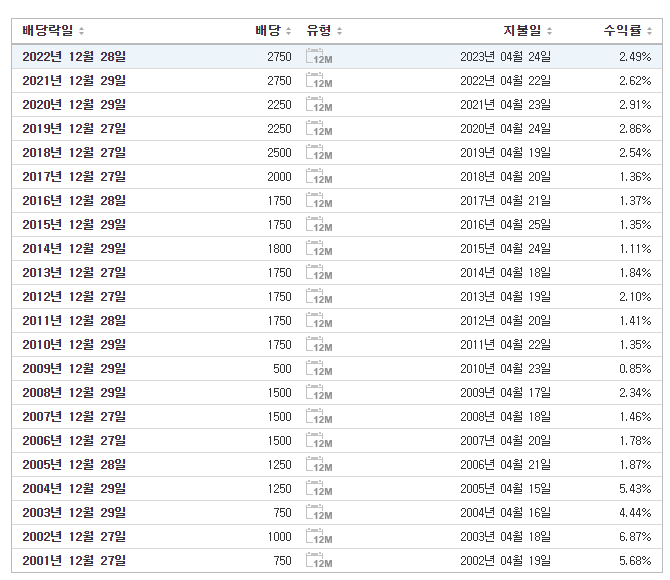The width and height of the screenshot is (670, 580).
Task: Click payment date 2005년 04월 15일
Action: [505, 489]
